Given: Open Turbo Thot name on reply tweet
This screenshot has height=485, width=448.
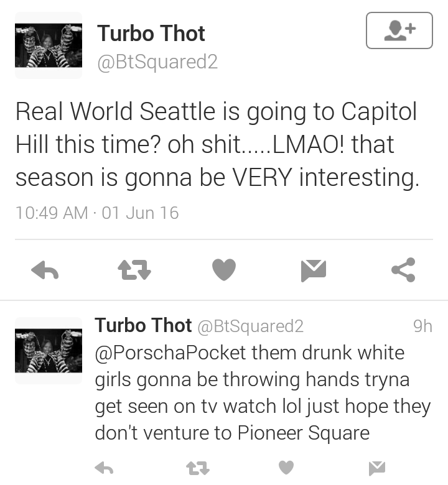Looking at the screenshot, I should [x=143, y=325].
